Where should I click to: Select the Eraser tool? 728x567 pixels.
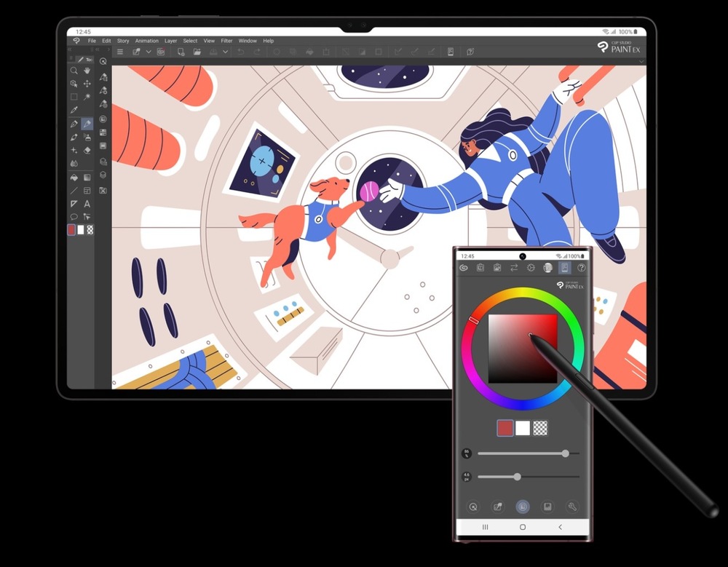[87, 150]
